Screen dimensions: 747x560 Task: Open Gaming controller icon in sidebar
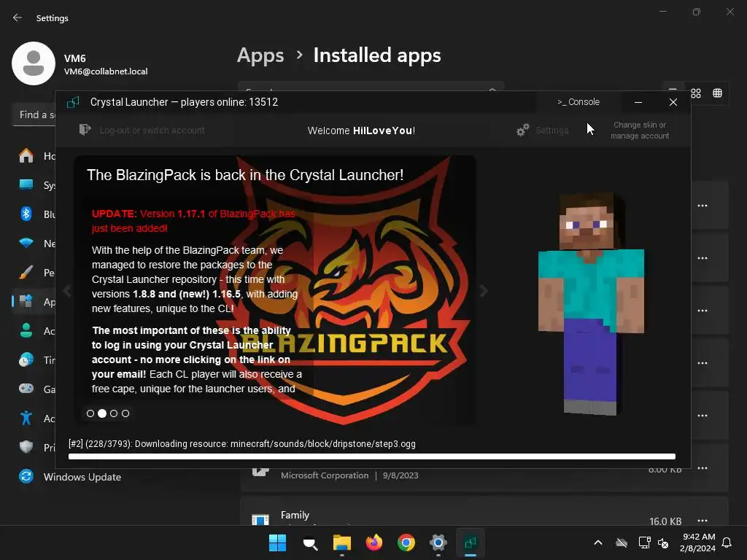click(x=26, y=389)
